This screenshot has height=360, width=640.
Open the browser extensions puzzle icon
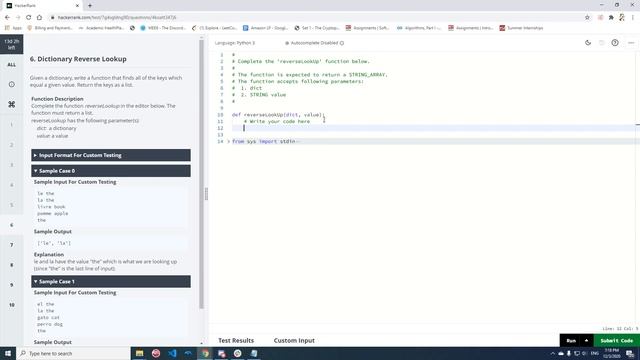(611, 18)
